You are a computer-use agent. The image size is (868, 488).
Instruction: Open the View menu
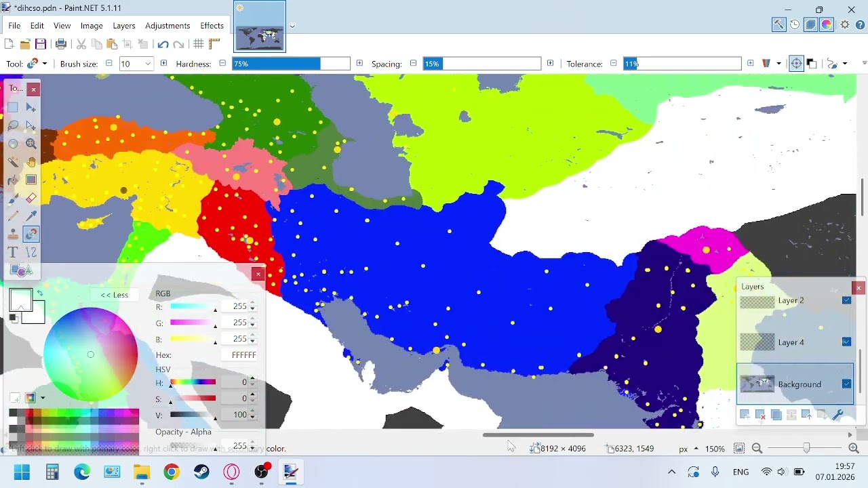[x=62, y=26]
